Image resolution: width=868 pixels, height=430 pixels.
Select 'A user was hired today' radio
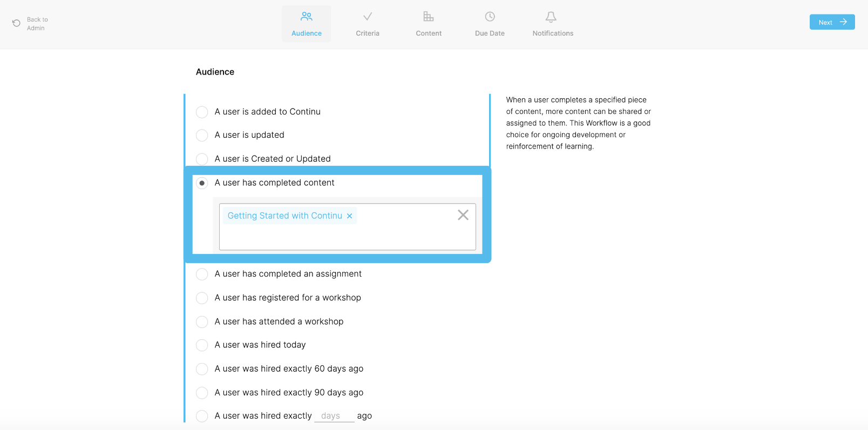coord(202,345)
